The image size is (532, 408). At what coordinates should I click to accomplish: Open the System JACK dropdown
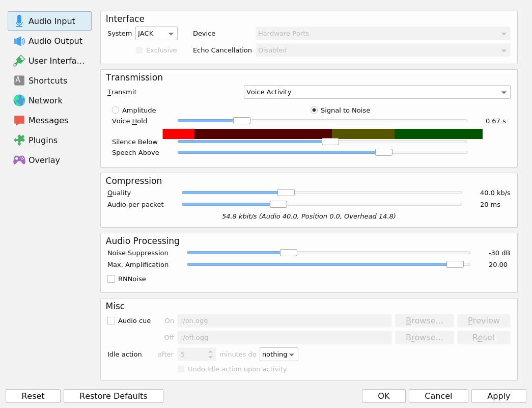(156, 34)
